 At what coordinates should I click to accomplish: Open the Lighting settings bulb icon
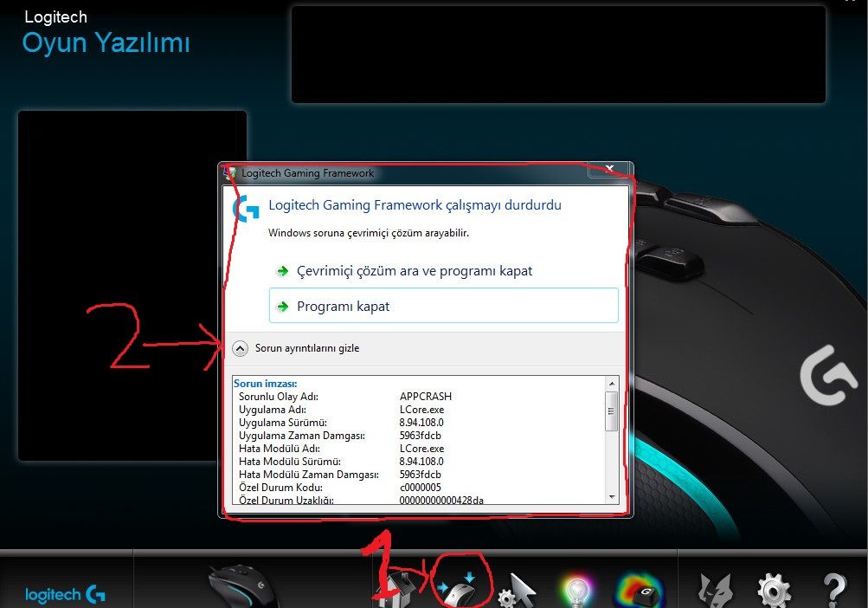(576, 591)
